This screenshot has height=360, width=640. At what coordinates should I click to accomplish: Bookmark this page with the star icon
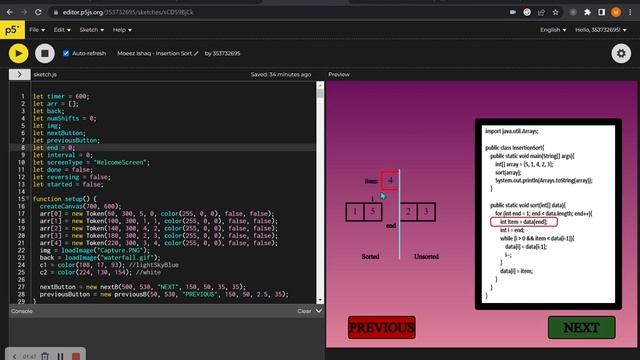556,12
